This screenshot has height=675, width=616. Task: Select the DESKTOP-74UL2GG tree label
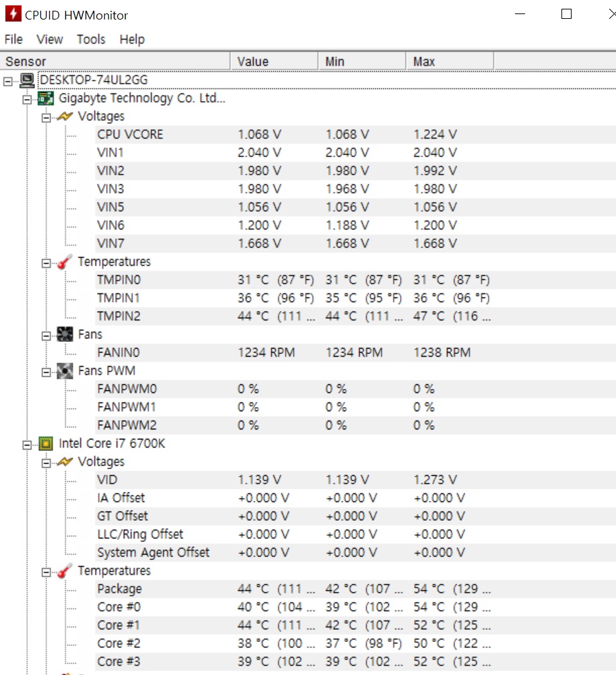click(x=94, y=80)
